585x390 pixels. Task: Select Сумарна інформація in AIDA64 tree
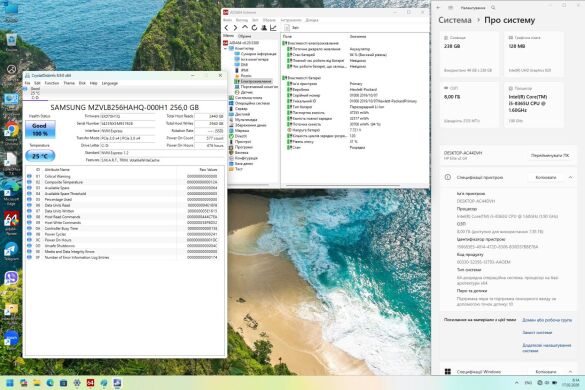click(x=258, y=54)
